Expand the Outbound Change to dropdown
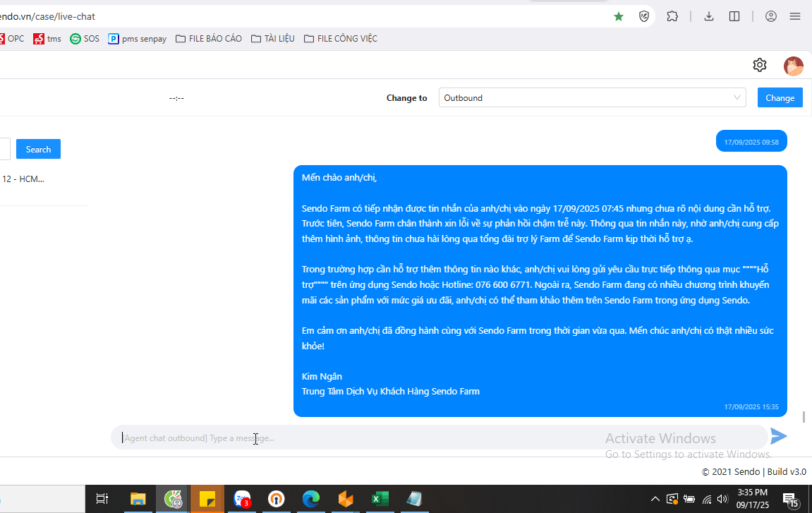Image resolution: width=812 pixels, height=513 pixels. 592,97
